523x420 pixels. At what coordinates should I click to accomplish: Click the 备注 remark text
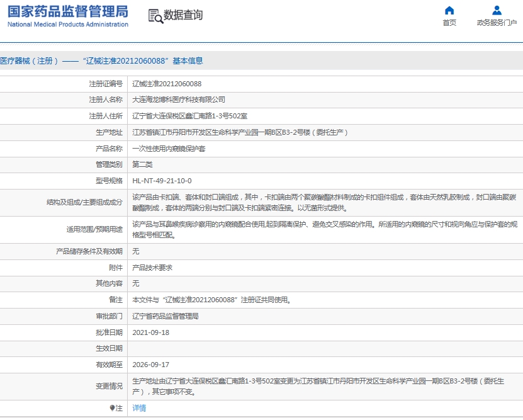(212, 300)
